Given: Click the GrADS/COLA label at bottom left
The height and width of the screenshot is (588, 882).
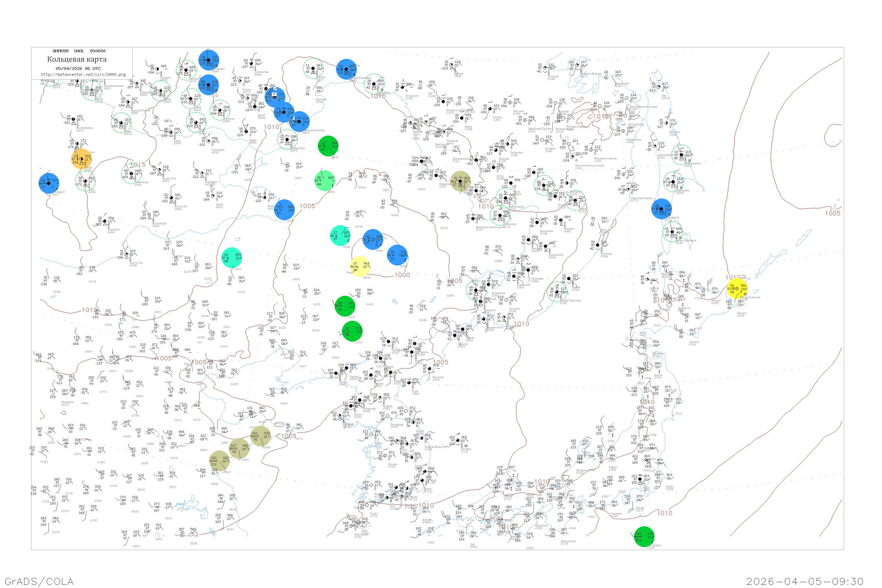Looking at the screenshot, I should click(39, 581).
